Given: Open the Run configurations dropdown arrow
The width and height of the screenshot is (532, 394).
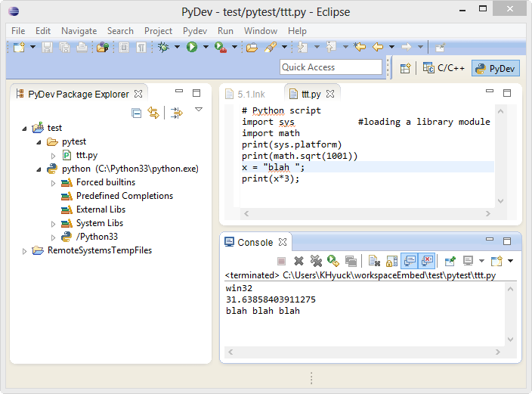Looking at the screenshot, I should [206, 47].
